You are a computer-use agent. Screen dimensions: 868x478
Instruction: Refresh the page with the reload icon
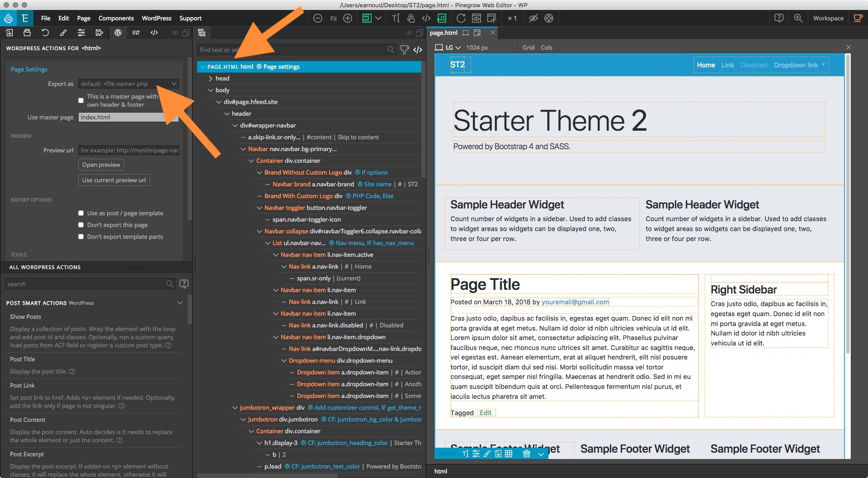click(x=461, y=19)
